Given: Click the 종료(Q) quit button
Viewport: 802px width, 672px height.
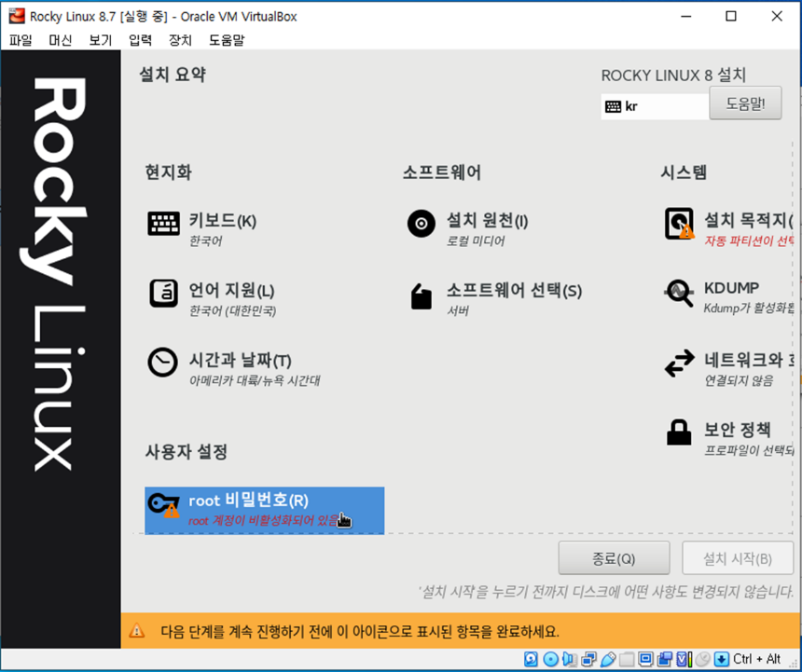Looking at the screenshot, I should click(x=614, y=557).
